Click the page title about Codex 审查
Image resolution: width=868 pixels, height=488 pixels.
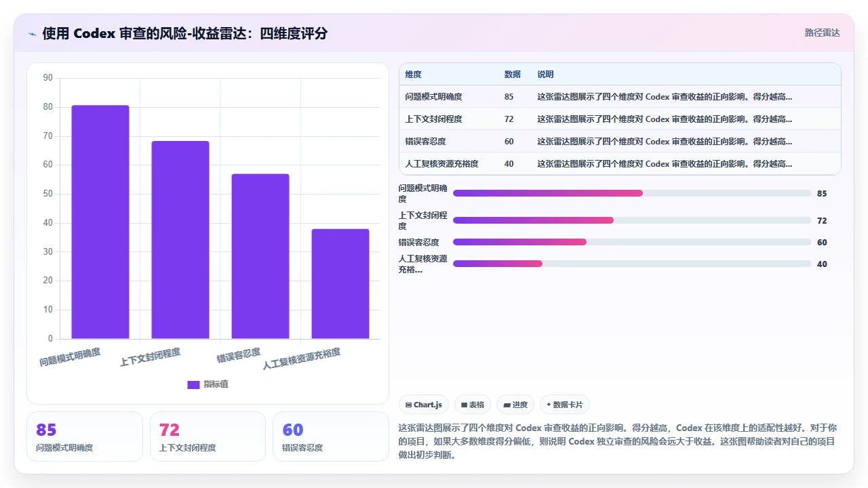(x=184, y=33)
